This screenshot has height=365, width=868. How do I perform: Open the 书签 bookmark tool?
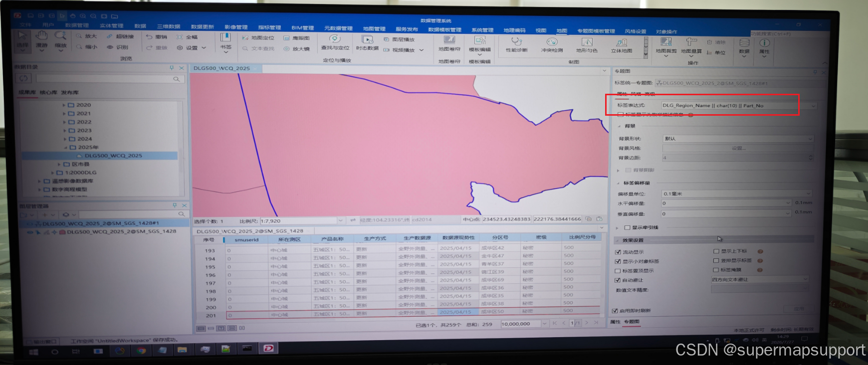[x=225, y=42]
